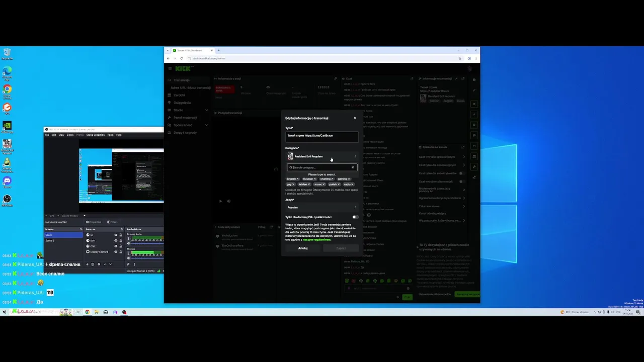644x362 pixels.
Task: Open the OBS Scene Collection menu
Action: click(96, 135)
